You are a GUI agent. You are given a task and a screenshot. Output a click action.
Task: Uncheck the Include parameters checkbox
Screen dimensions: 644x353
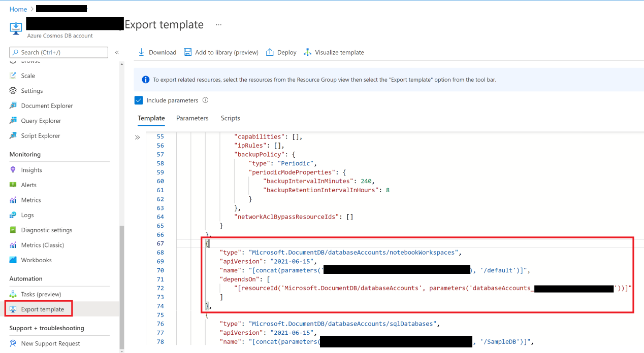point(139,100)
